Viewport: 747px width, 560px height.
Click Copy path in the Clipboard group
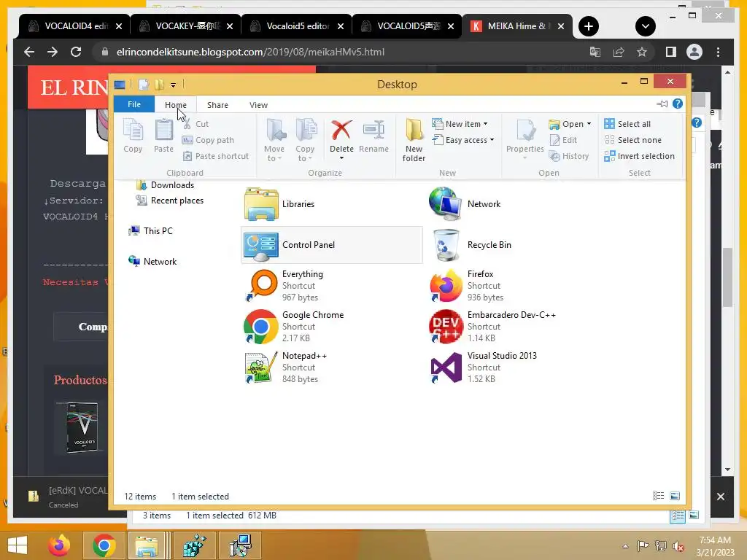[x=208, y=140]
